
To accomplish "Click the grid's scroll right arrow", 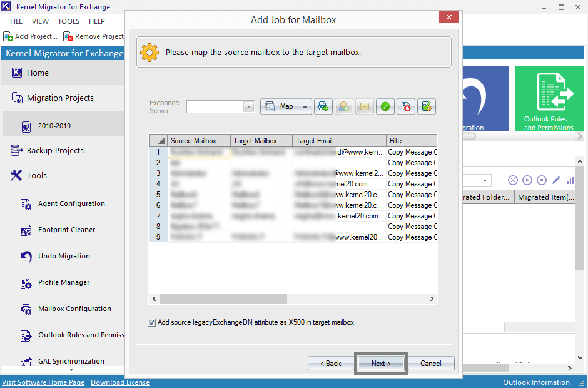I will coord(432,299).
